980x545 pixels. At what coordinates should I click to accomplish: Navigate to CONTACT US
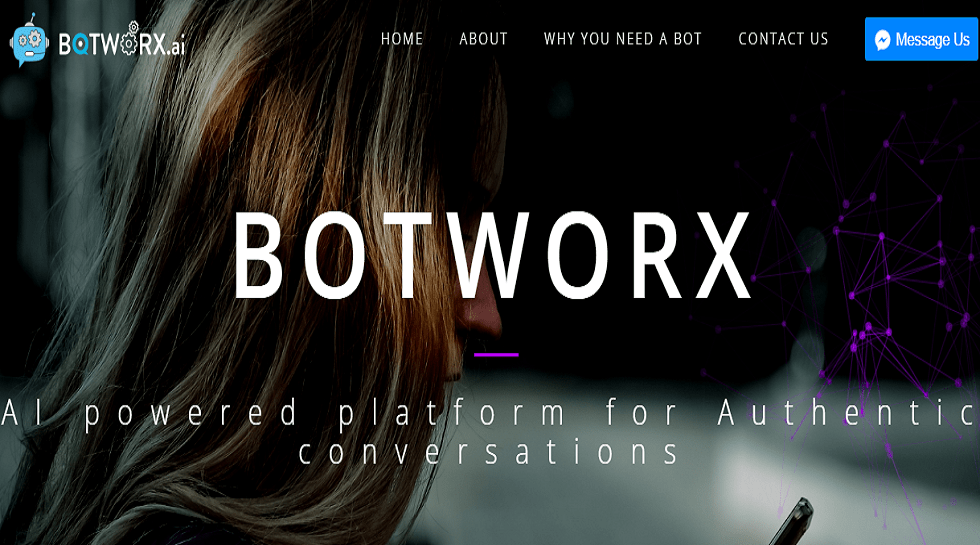point(783,39)
